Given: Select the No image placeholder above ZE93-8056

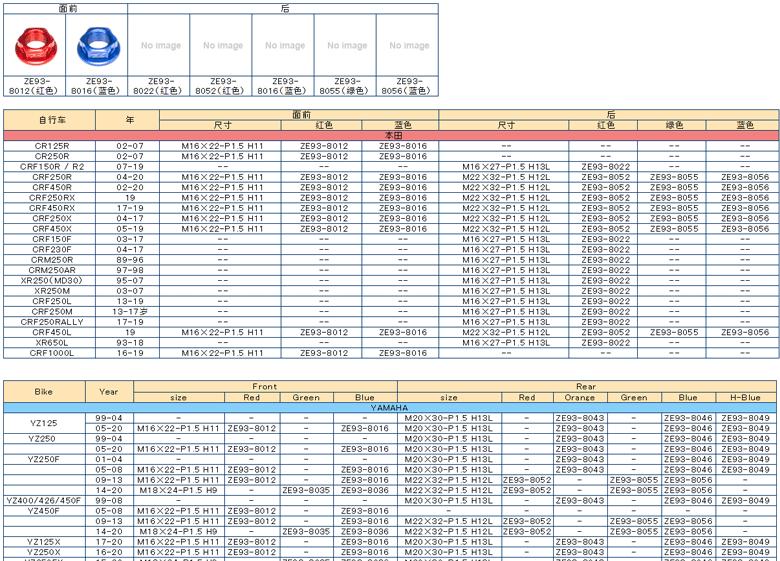Looking at the screenshot, I should (409, 45).
